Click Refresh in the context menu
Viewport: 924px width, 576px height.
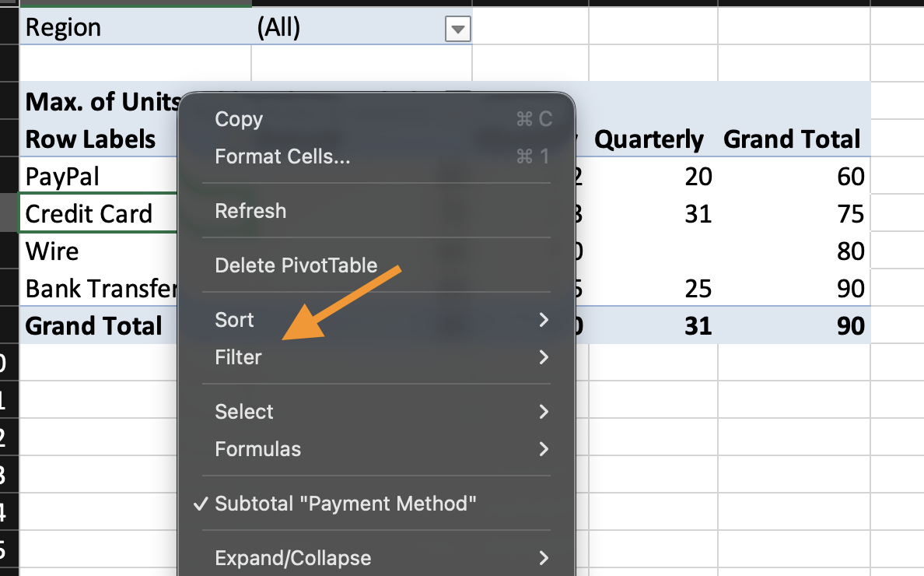250,211
